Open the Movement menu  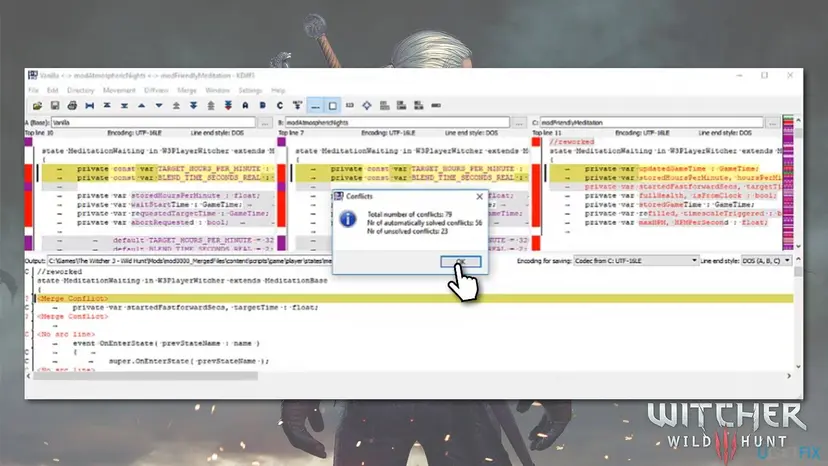[119, 90]
